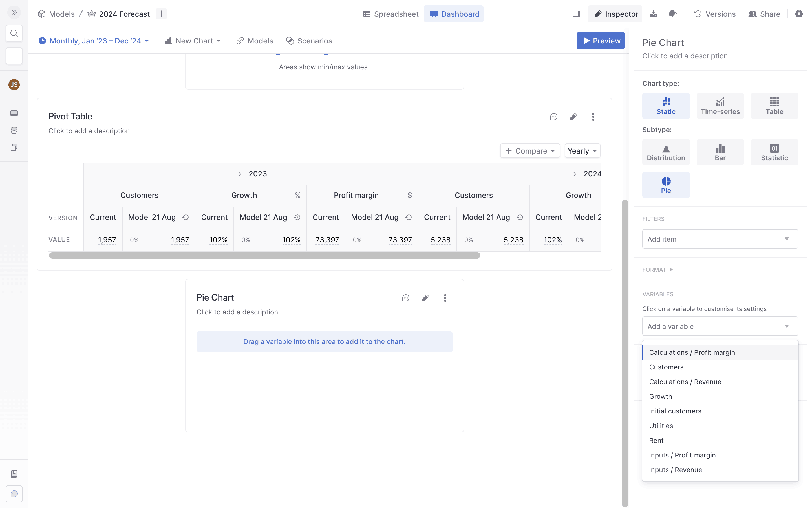Choose the Distribution subtype

pyautogui.click(x=666, y=152)
